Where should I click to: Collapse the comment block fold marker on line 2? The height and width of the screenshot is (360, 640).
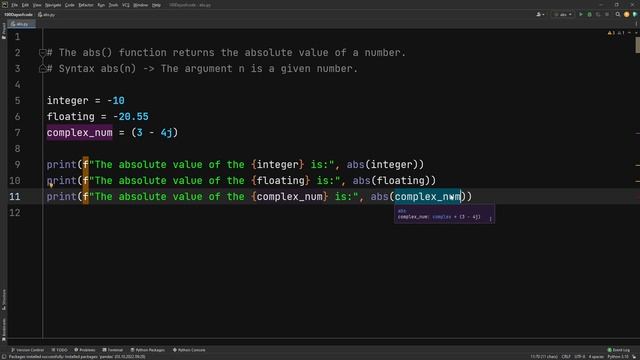[x=42, y=53]
